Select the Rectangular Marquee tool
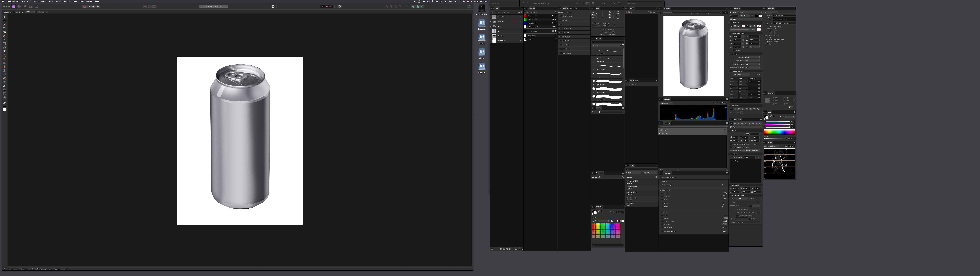Viewport: 980px width, 276px height. pos(5,44)
